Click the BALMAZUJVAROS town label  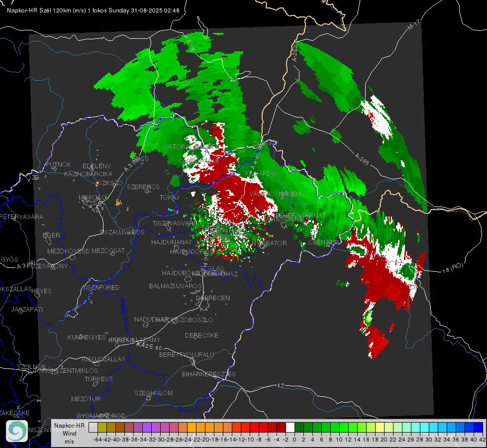click(176, 286)
